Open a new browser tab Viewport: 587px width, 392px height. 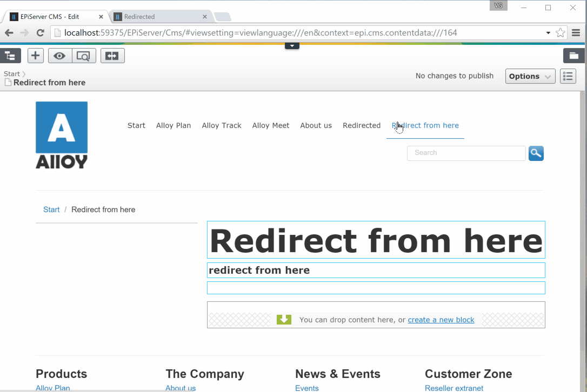(223, 17)
